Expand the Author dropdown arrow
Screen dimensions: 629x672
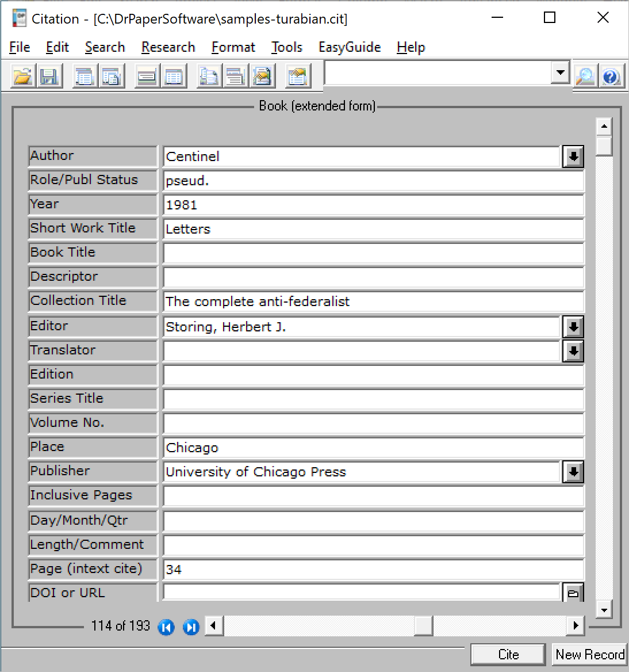click(573, 156)
